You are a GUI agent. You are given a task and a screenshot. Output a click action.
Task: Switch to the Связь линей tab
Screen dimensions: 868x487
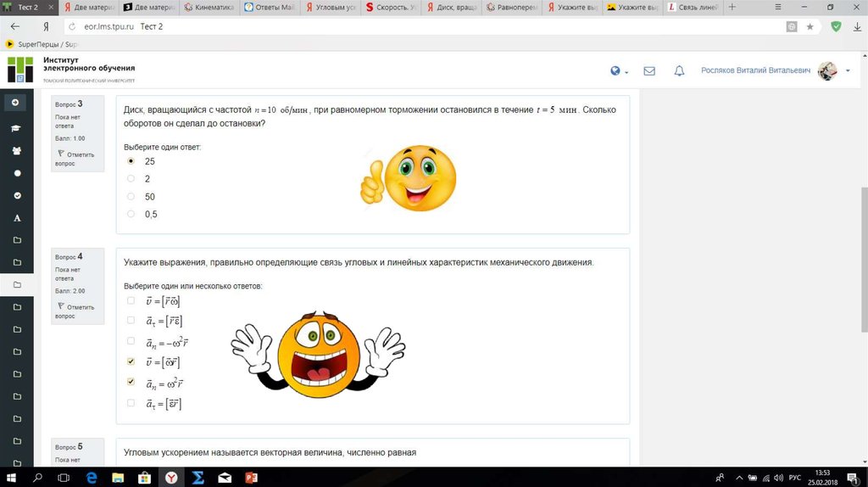tap(693, 7)
